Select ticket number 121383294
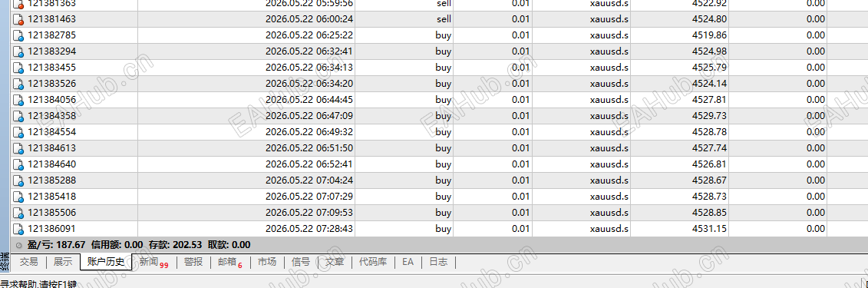This screenshot has width=868, height=288. (x=52, y=51)
